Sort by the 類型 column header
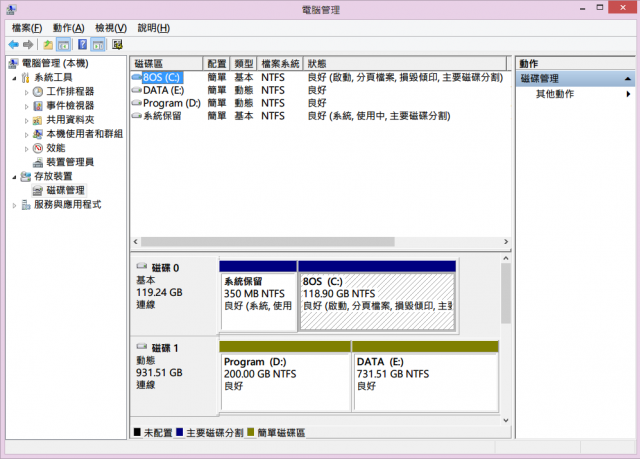This screenshot has width=640, height=459. point(244,64)
